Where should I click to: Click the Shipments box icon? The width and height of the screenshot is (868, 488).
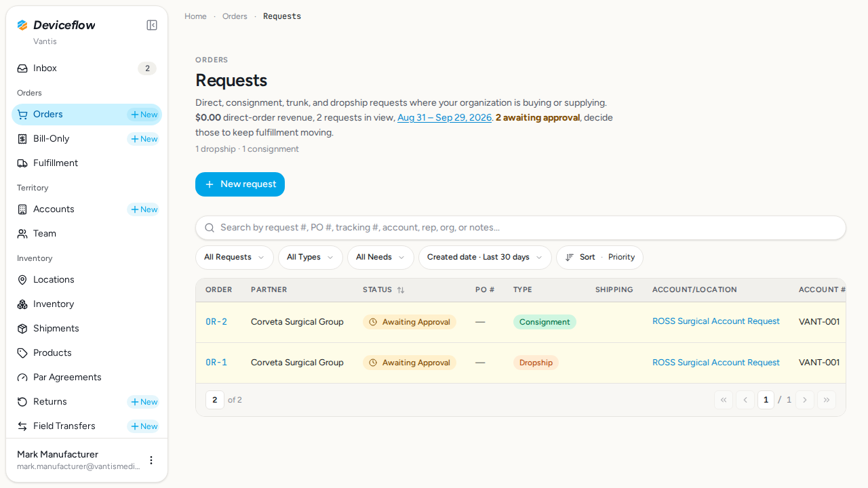(x=22, y=329)
